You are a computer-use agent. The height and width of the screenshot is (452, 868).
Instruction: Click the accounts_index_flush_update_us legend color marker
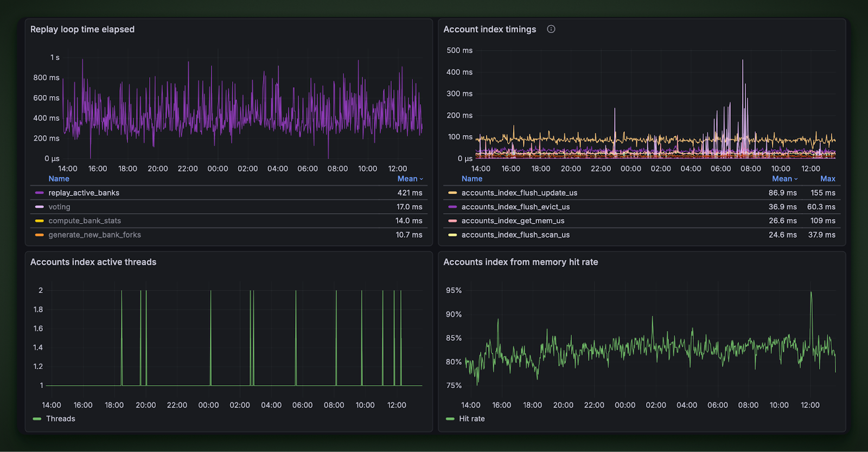click(x=452, y=193)
